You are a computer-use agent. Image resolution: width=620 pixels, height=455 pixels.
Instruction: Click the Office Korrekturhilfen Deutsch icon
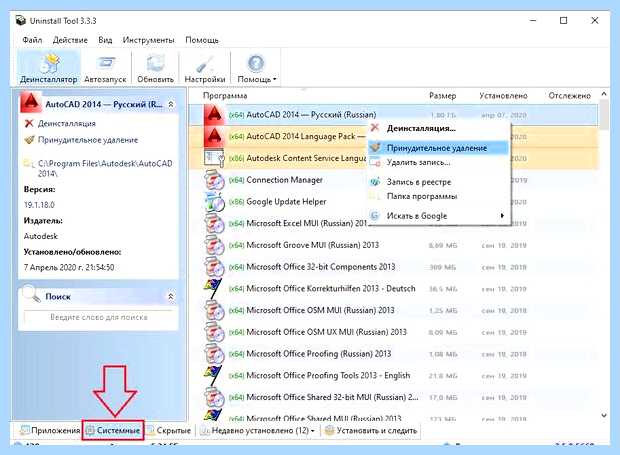point(214,289)
